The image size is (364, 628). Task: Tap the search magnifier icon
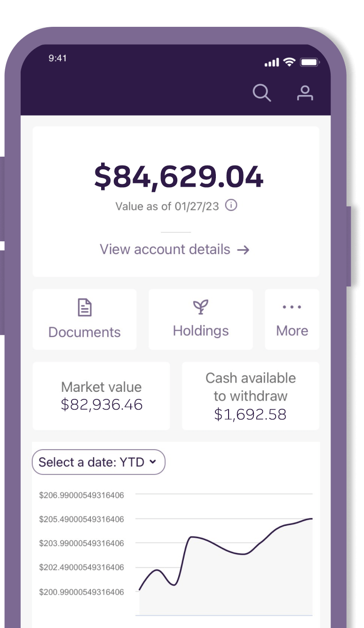pyautogui.click(x=261, y=93)
